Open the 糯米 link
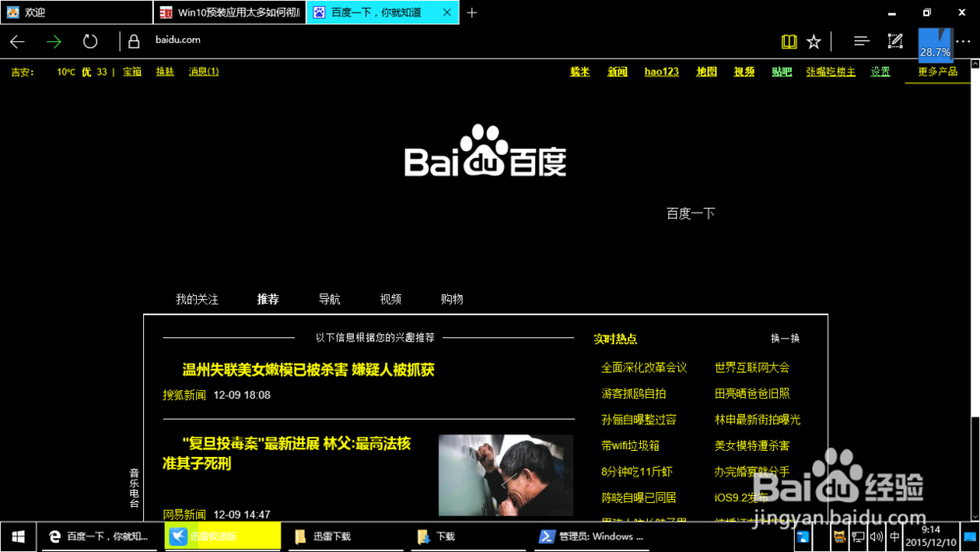 click(580, 72)
